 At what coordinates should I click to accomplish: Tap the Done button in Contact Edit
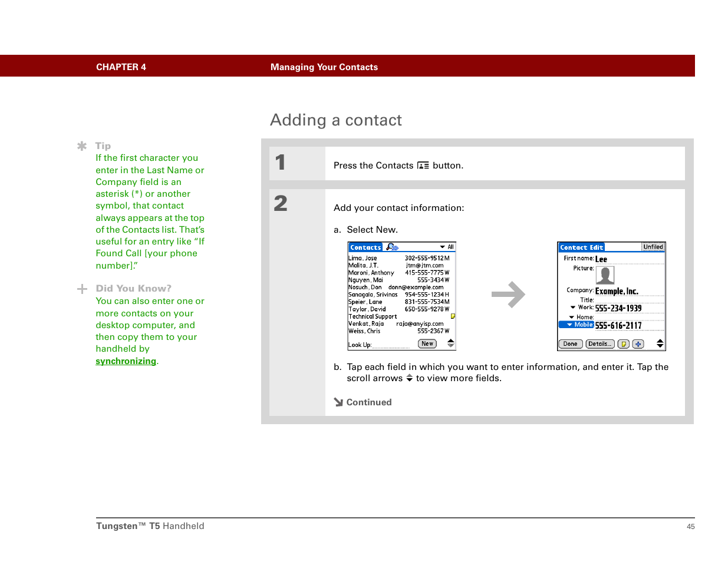pos(571,344)
